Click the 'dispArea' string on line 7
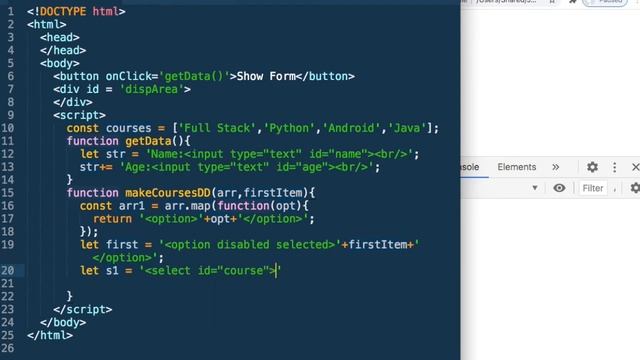640x360 pixels. (151, 89)
